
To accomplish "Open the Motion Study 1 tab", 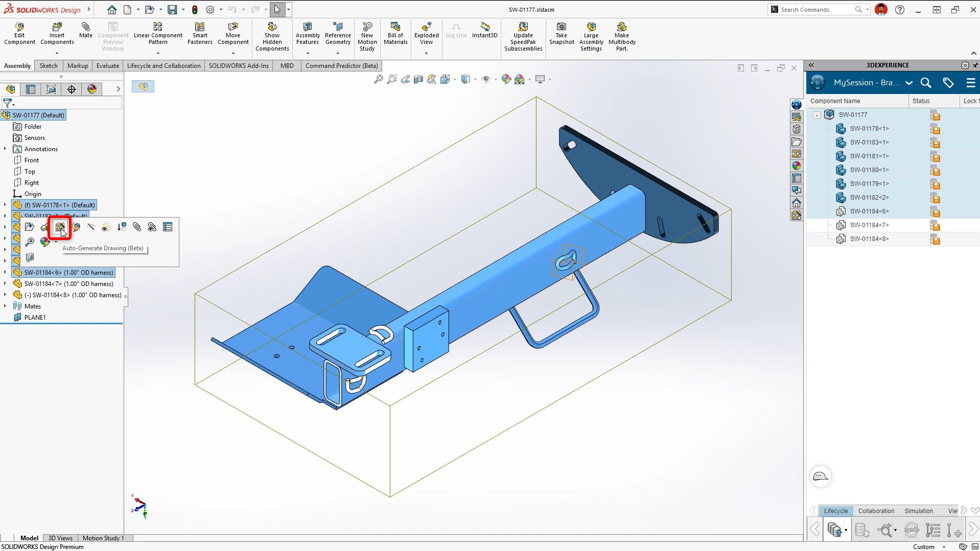I will (x=103, y=538).
